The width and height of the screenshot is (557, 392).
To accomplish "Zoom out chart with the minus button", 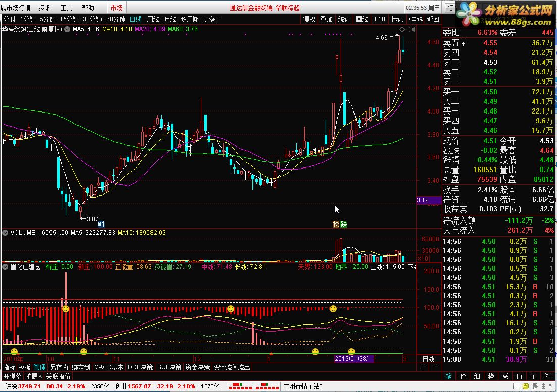I will point(435,367).
